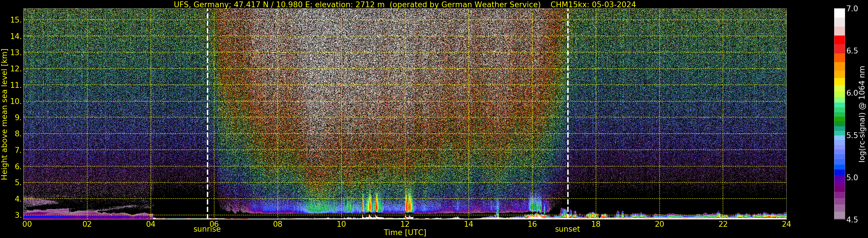Click the 'Time [UTC]' axis label
The image size is (868, 238).
point(405,233)
